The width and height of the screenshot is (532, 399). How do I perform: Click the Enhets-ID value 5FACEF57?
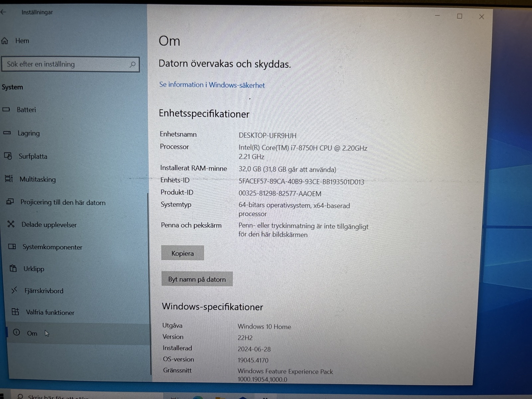[x=301, y=182]
